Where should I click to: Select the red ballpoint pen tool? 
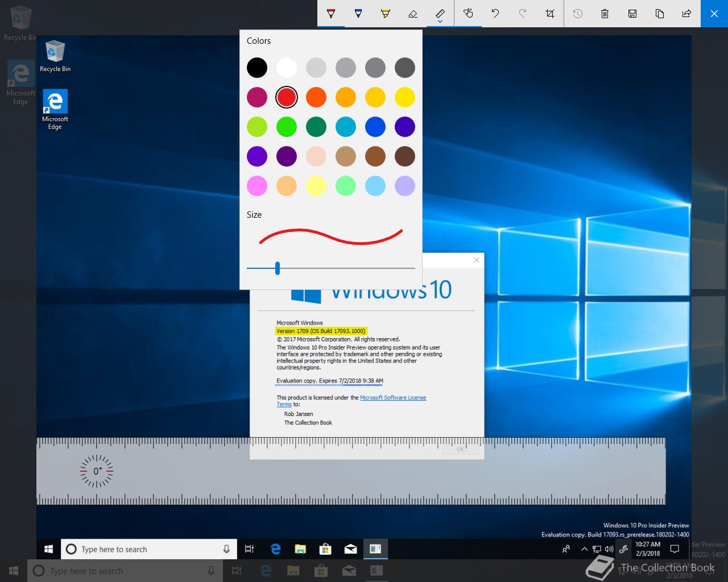pyautogui.click(x=331, y=14)
